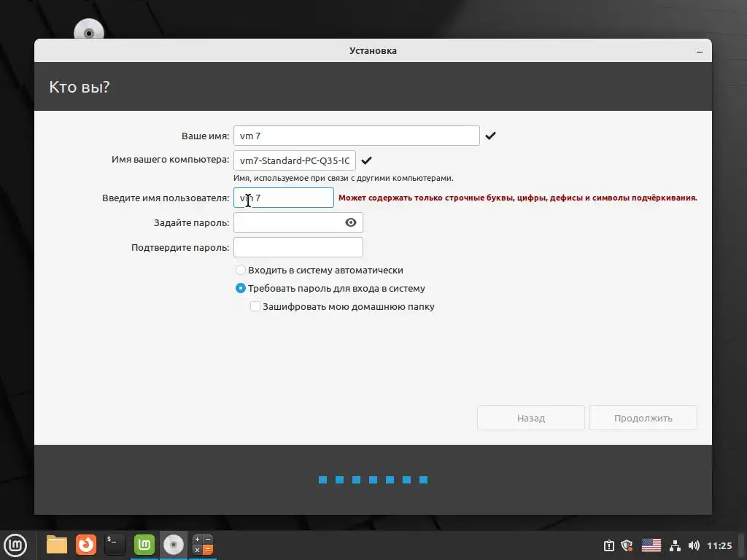Image resolution: width=747 pixels, height=560 pixels.
Task: Select the installer disc taskbar entry
Action: [174, 545]
